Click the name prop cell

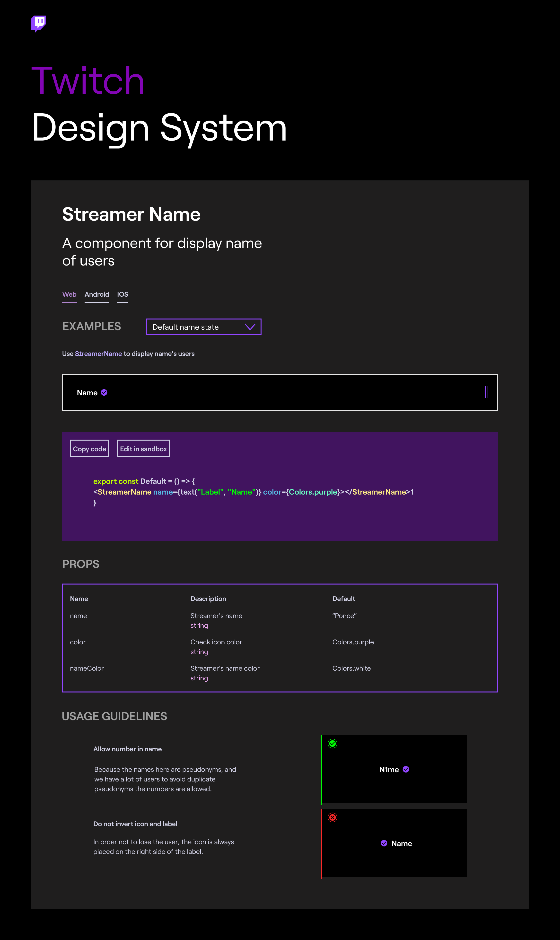click(x=79, y=616)
